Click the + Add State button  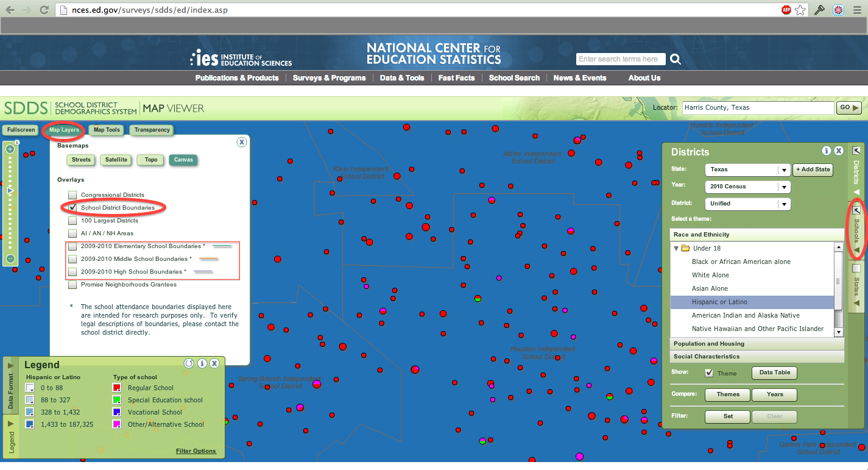pos(813,169)
